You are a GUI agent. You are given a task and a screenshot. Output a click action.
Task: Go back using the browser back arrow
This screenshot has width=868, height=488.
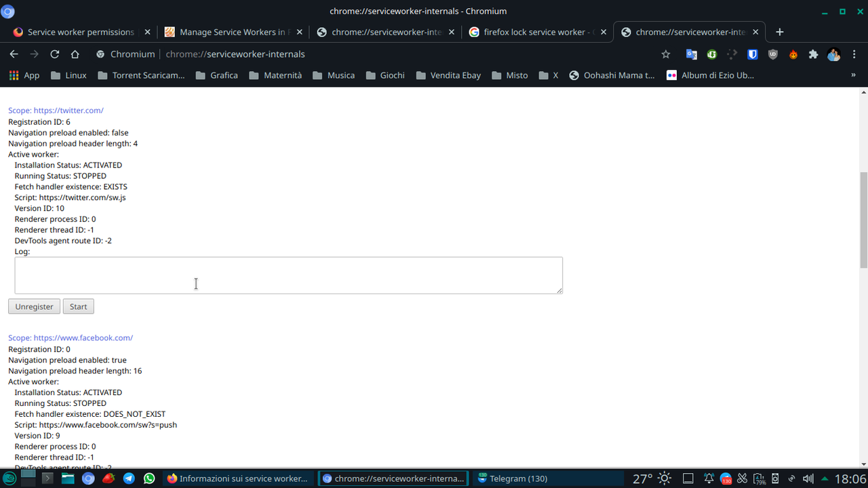(x=14, y=54)
